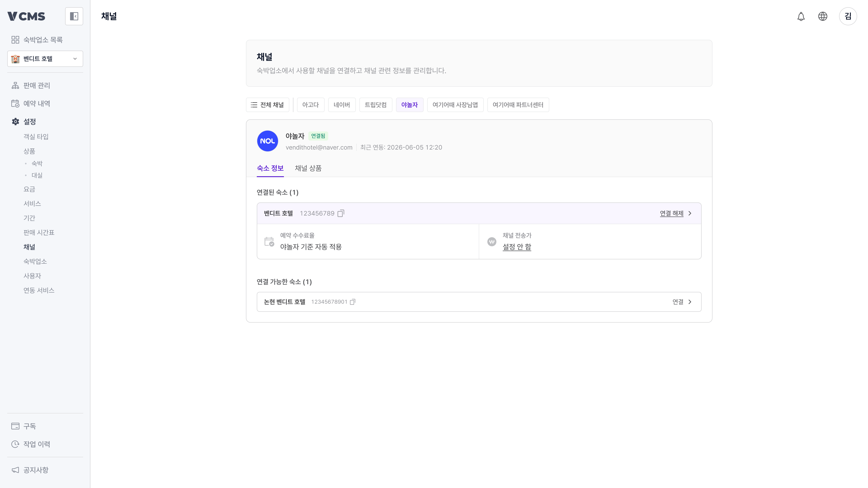Switch to the 숙소 정보 tab
868x488 pixels.
pyautogui.click(x=270, y=168)
